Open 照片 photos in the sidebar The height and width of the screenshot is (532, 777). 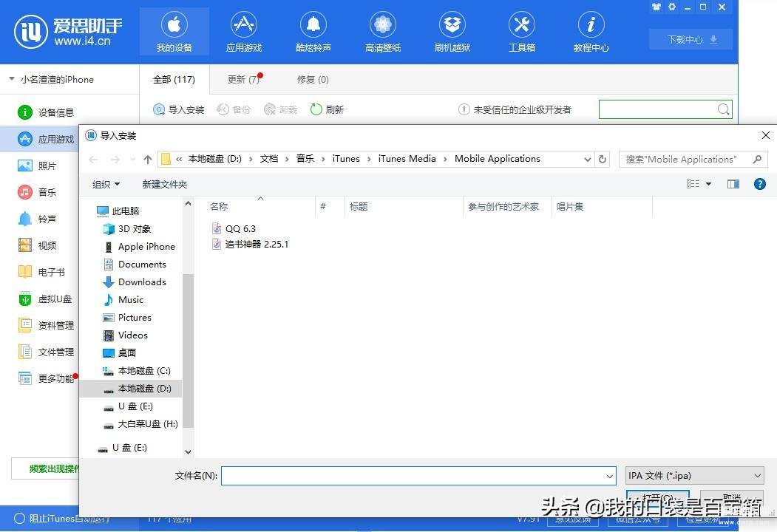[x=37, y=166]
